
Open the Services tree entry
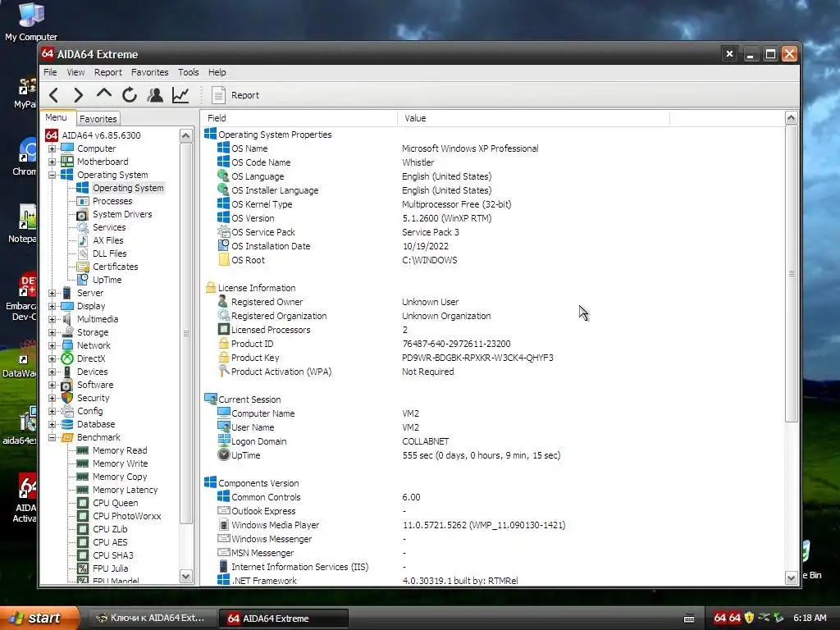[109, 227]
